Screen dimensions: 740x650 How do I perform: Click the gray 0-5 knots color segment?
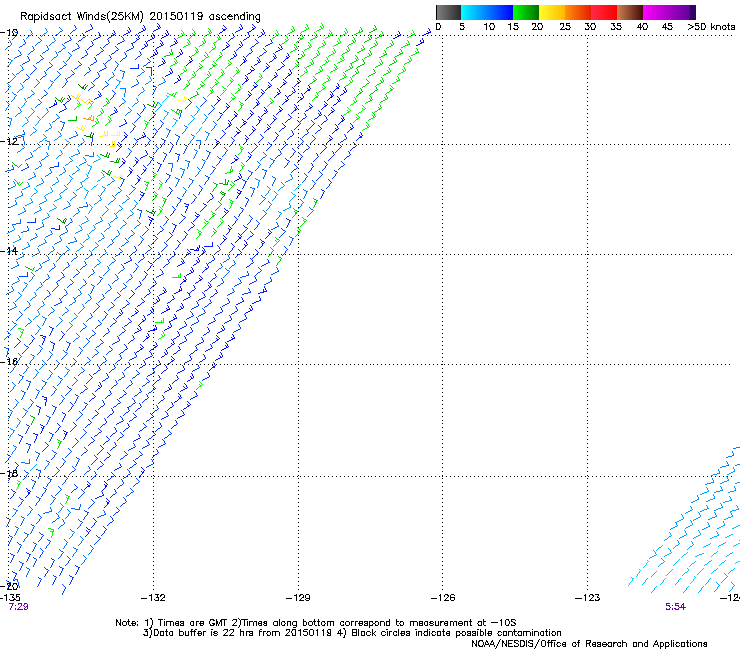pyautogui.click(x=448, y=12)
